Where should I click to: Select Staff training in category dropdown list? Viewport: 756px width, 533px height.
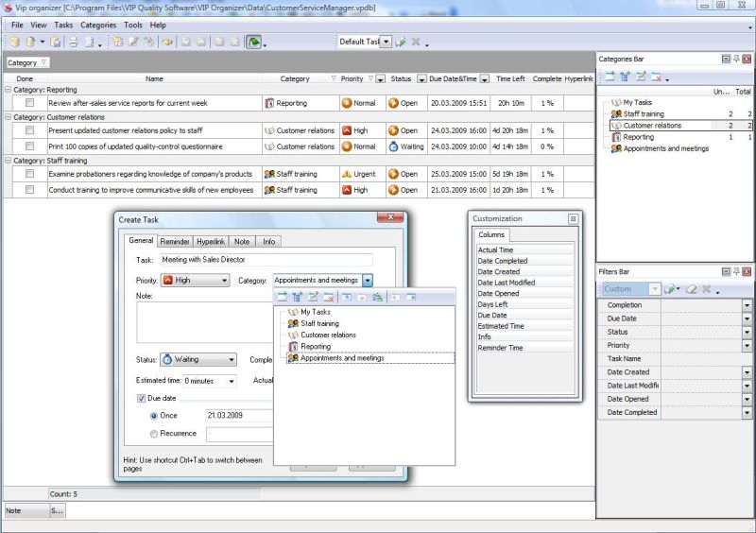pos(319,323)
